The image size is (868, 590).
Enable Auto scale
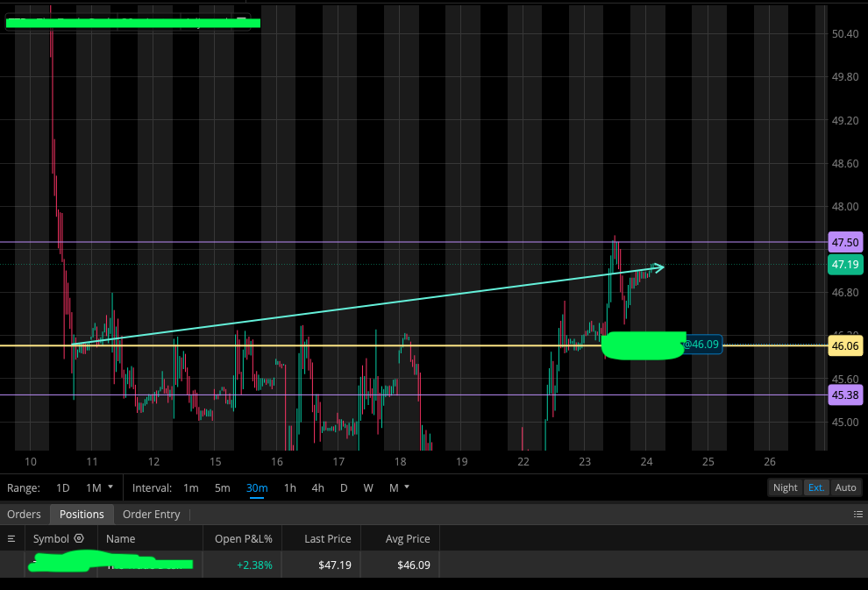click(845, 487)
